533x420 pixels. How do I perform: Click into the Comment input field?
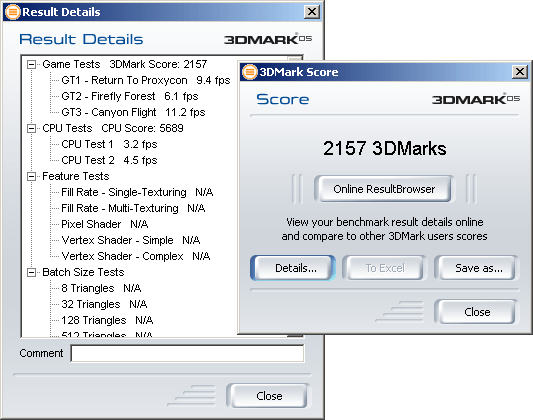click(187, 353)
